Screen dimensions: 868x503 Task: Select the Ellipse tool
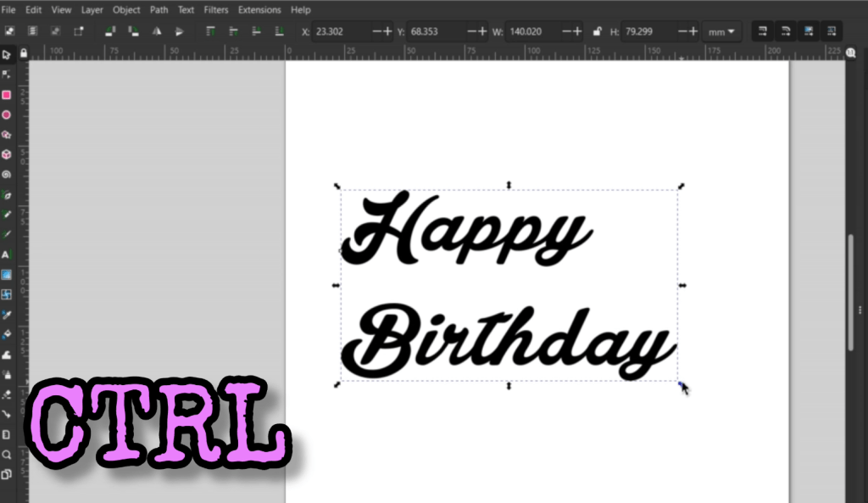[7, 115]
